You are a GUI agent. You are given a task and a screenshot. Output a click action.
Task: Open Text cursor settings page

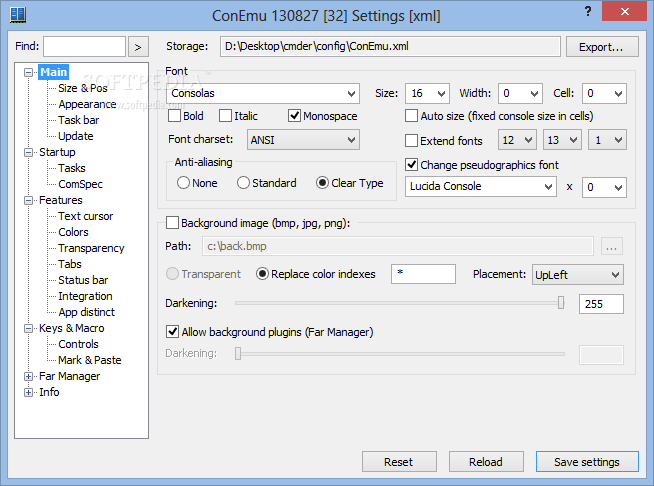[x=86, y=216]
